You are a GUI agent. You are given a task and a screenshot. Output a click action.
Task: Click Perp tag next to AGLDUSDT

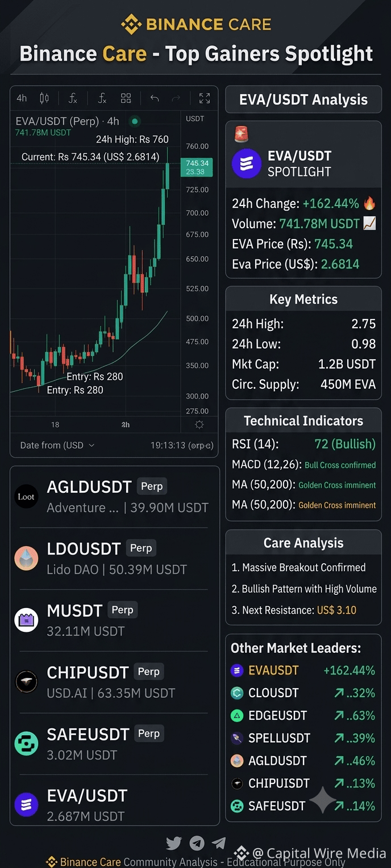pyautogui.click(x=152, y=487)
